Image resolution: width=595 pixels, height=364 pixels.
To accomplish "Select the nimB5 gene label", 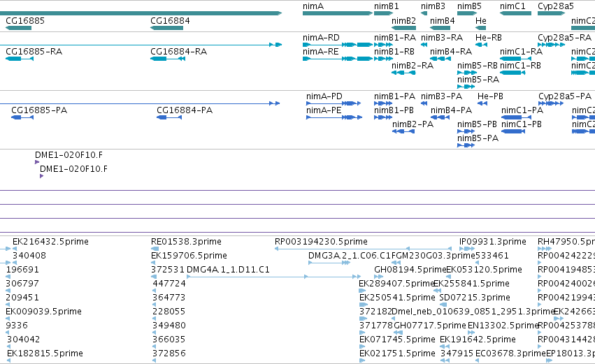I will pyautogui.click(x=469, y=6).
